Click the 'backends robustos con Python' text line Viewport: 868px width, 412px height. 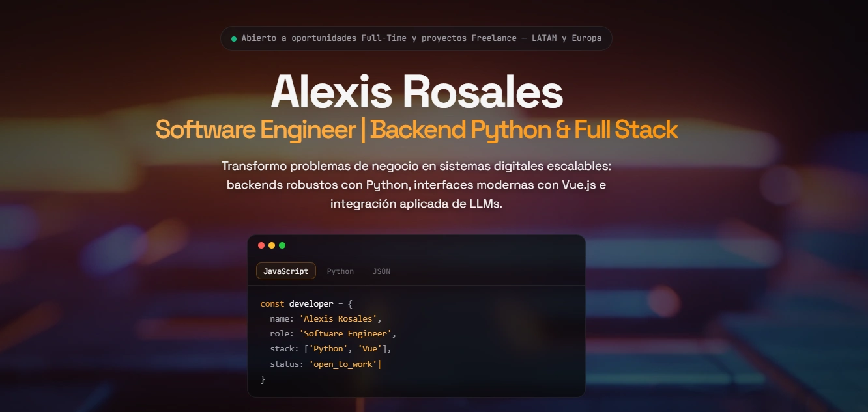pos(416,185)
